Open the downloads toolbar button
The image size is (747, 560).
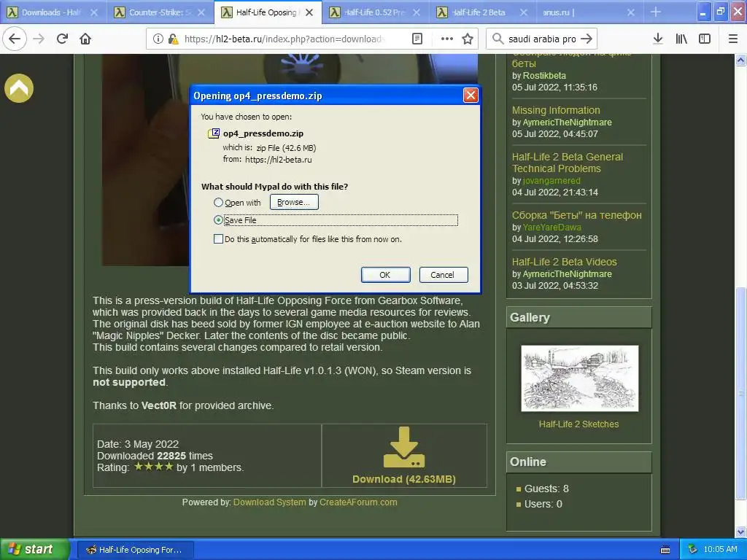coord(658,39)
